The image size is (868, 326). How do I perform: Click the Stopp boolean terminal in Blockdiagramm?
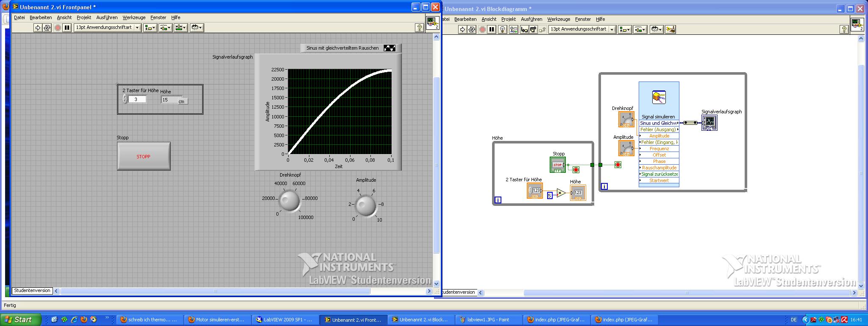(558, 165)
